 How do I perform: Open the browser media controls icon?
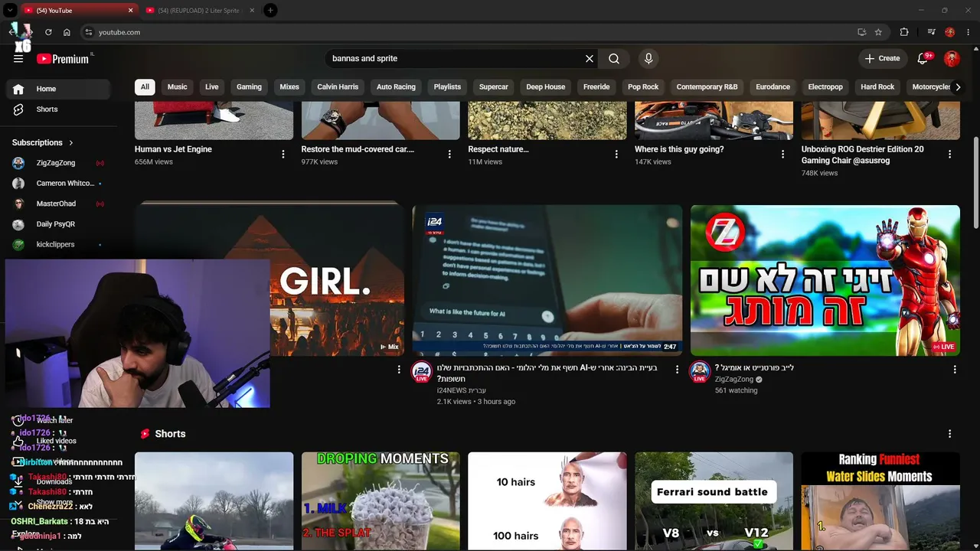(931, 32)
